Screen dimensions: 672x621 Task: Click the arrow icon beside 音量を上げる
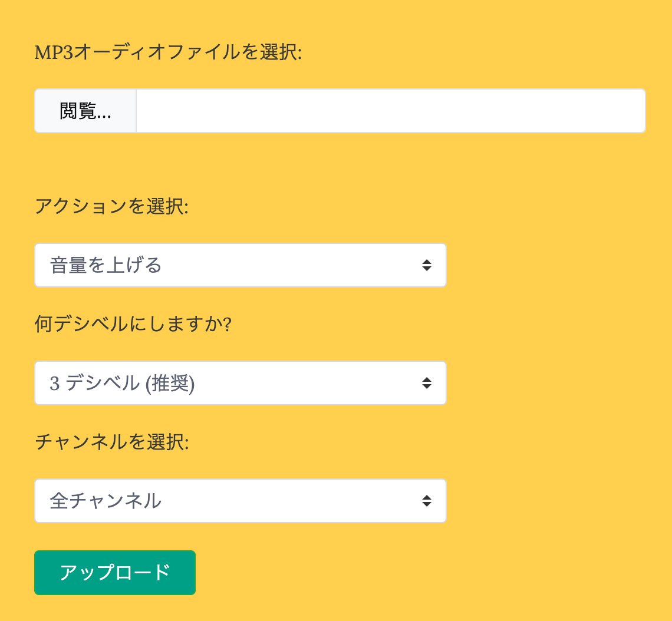tap(427, 265)
